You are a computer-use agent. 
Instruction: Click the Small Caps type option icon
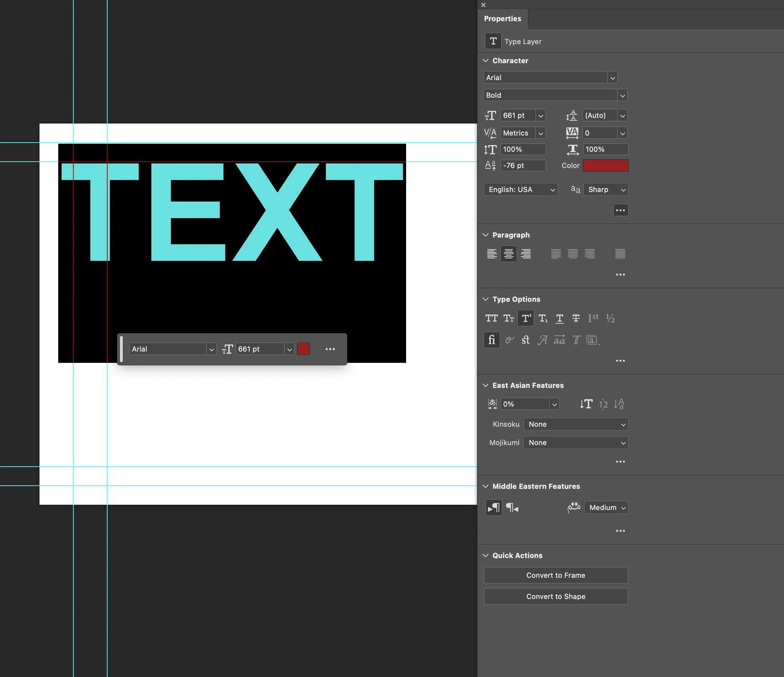508,318
